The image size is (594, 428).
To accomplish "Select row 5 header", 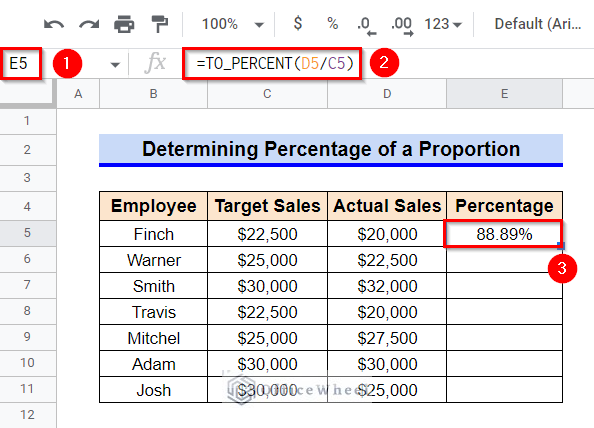I will (28, 233).
